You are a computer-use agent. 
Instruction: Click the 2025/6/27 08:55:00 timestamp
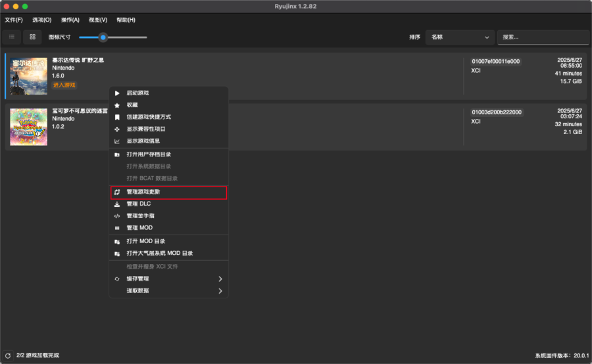point(570,63)
